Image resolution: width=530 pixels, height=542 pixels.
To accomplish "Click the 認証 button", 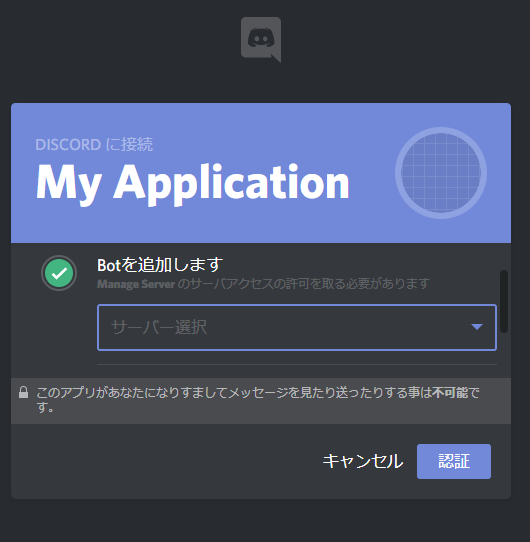I will tap(454, 461).
